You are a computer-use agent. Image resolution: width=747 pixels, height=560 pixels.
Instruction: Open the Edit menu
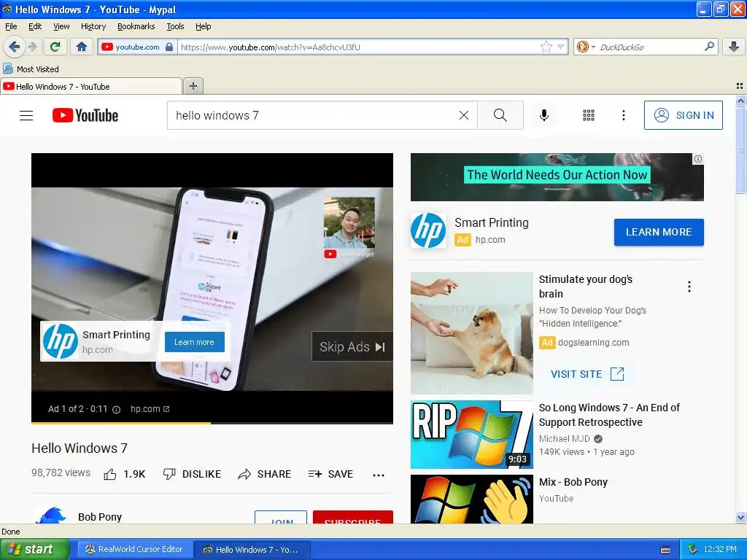(x=35, y=26)
